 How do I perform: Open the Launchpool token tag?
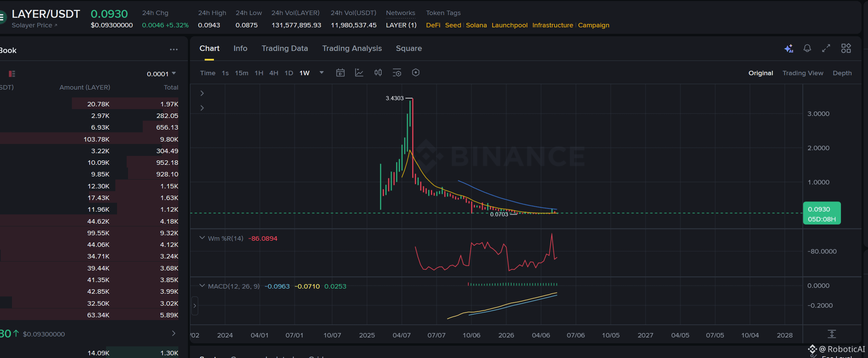[x=509, y=25]
